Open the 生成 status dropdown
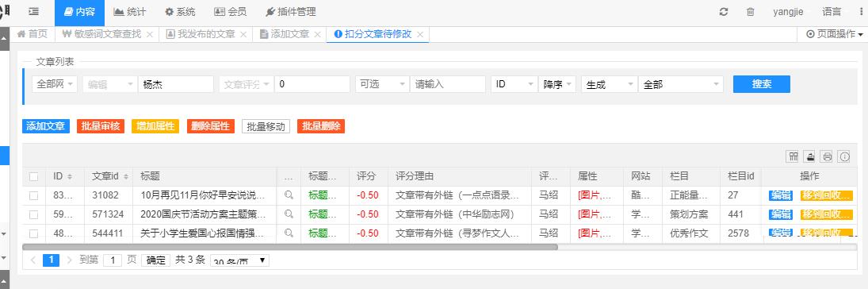 click(x=610, y=84)
